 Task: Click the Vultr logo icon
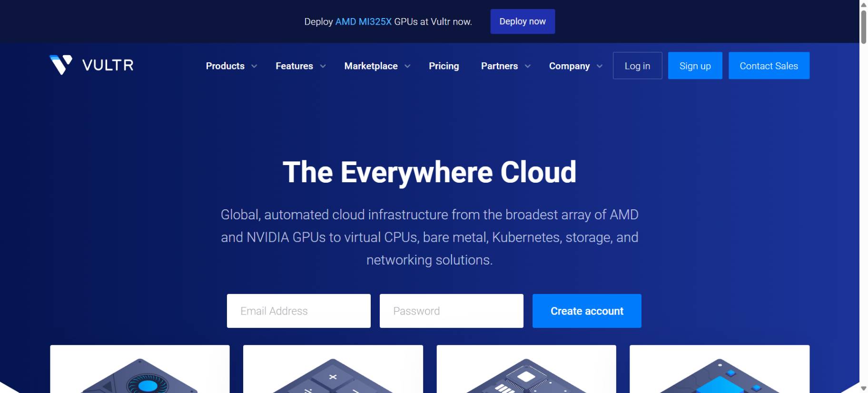pos(60,65)
